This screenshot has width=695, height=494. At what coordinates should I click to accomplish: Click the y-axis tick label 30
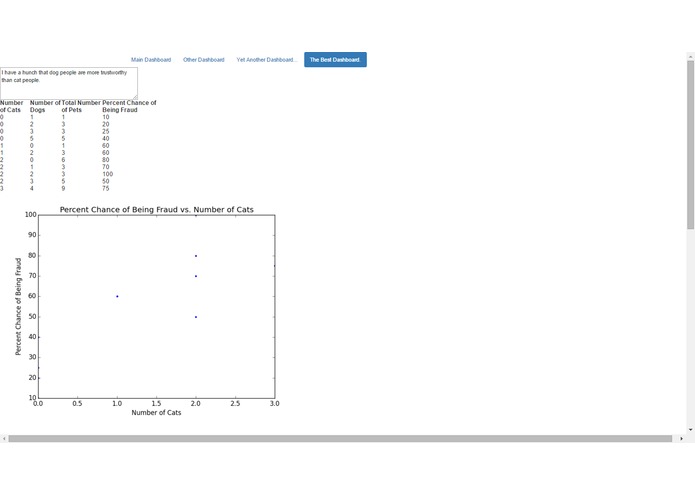32,358
